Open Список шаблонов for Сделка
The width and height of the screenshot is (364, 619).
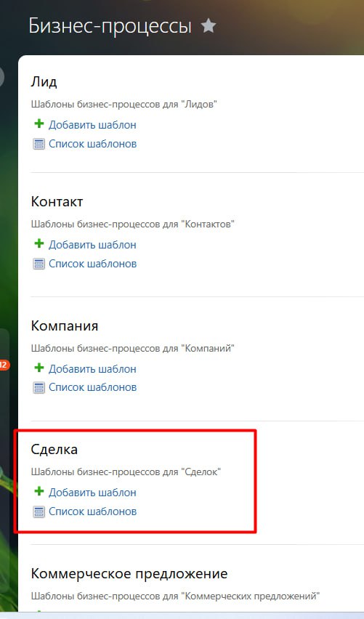coord(92,511)
